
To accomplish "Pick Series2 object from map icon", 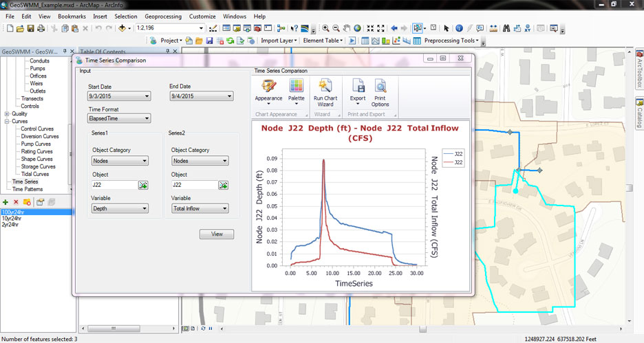I will click(224, 185).
